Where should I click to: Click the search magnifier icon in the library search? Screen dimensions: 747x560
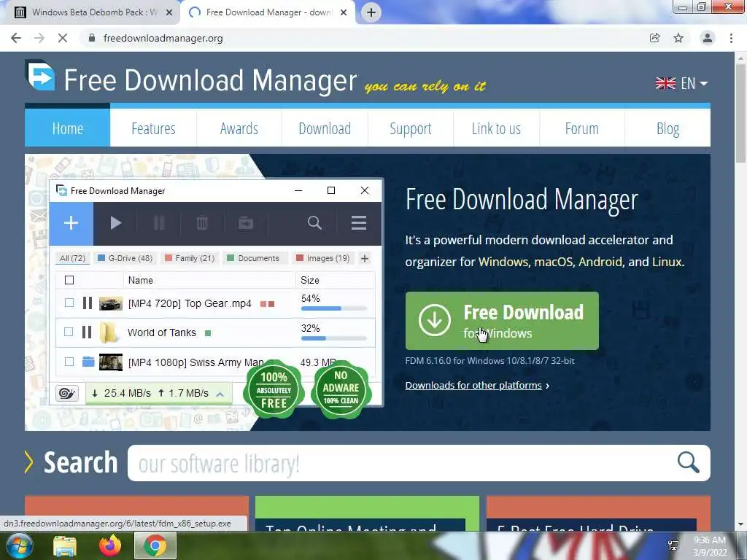689,462
